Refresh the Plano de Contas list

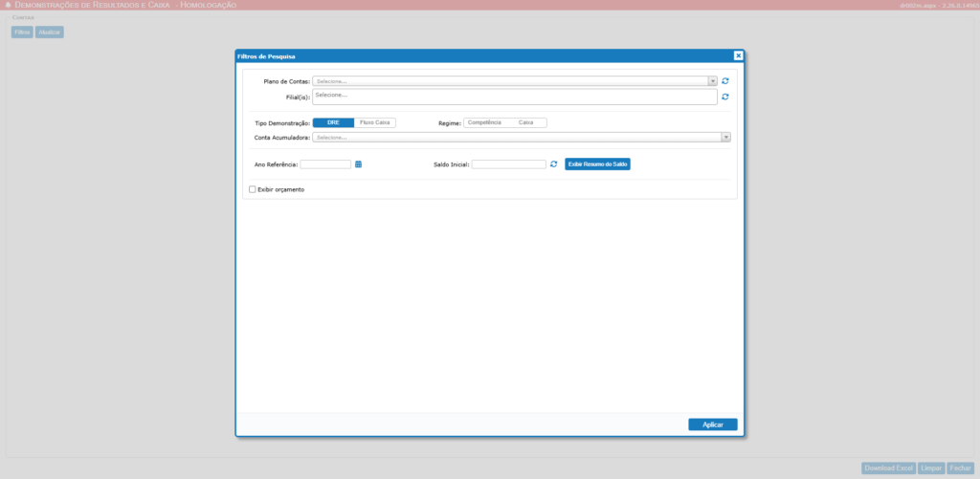[725, 81]
